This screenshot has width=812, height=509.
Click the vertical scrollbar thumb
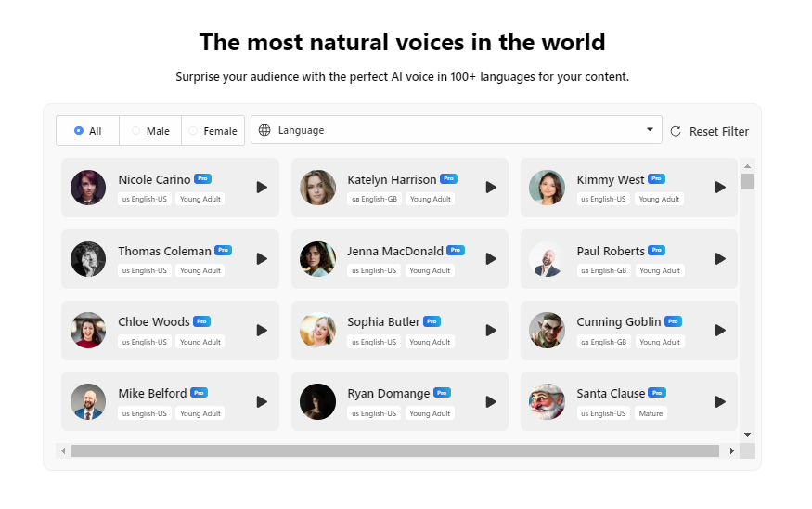pos(747,182)
